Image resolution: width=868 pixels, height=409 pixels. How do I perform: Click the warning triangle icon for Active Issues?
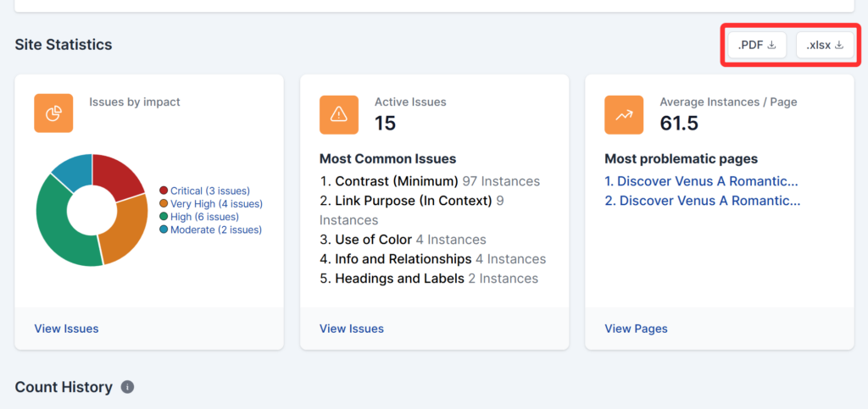pyautogui.click(x=339, y=113)
